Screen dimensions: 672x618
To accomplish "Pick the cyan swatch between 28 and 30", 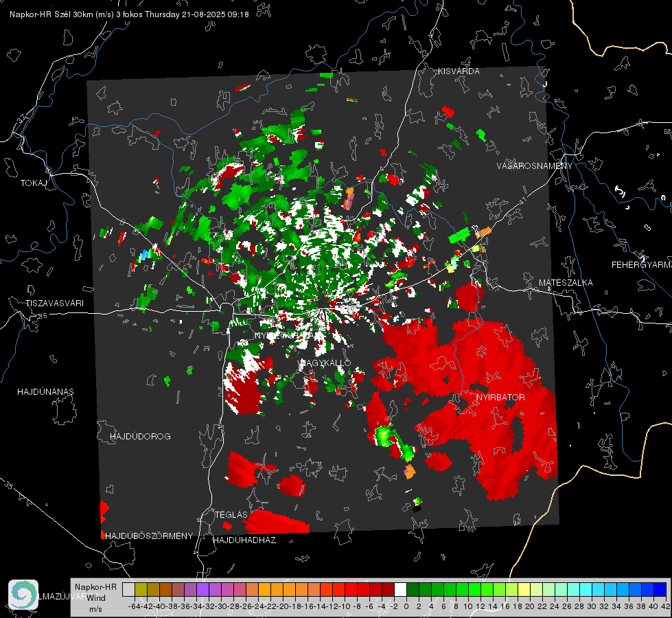I will 586,589.
